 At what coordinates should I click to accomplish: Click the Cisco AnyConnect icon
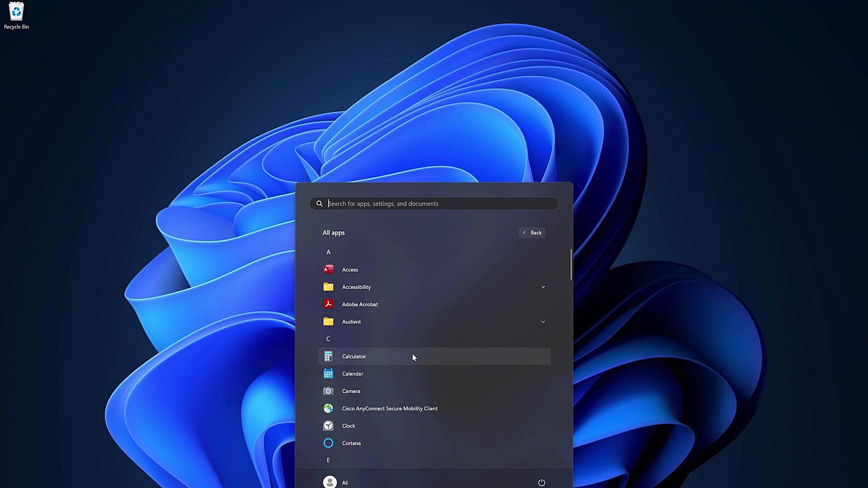pyautogui.click(x=328, y=408)
